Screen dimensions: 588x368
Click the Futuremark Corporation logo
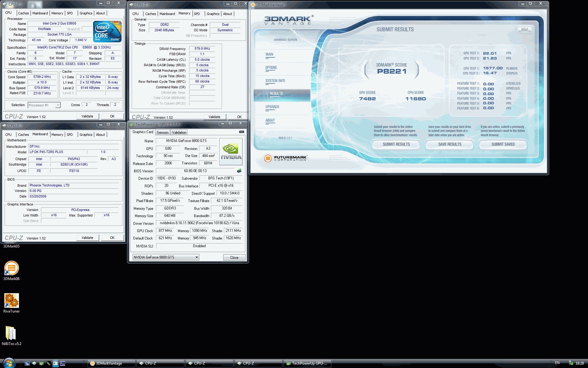(x=285, y=158)
